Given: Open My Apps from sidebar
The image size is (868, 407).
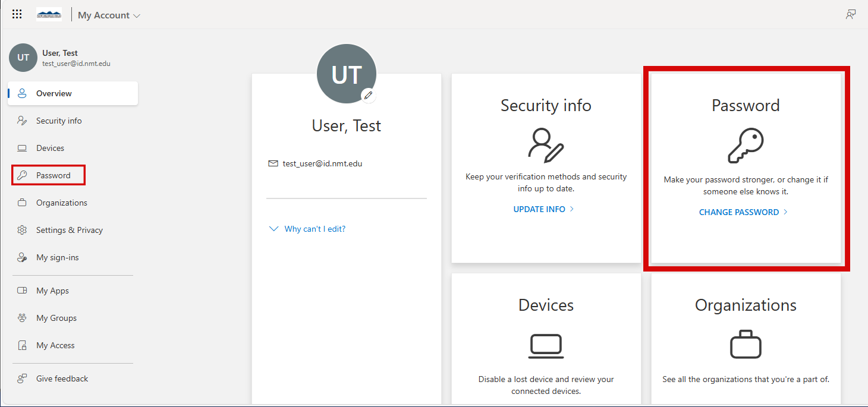Looking at the screenshot, I should 52,291.
